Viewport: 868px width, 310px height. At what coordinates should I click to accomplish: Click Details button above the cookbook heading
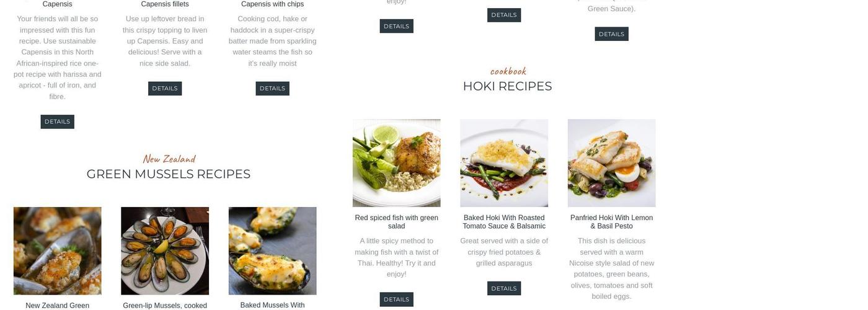504,15
